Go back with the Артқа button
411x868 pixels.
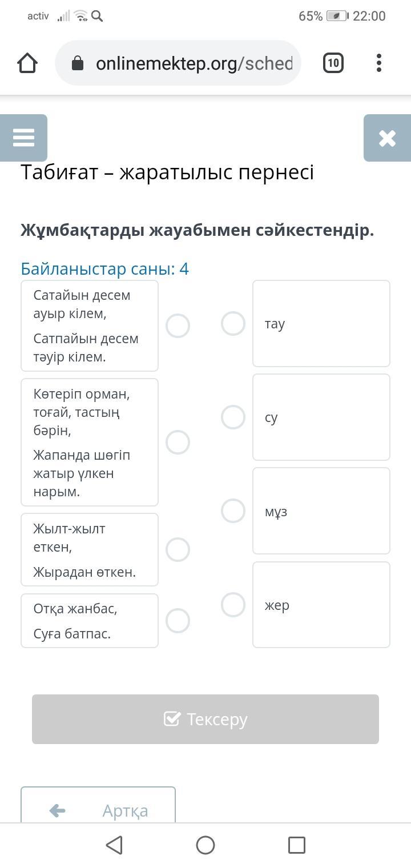point(98,810)
